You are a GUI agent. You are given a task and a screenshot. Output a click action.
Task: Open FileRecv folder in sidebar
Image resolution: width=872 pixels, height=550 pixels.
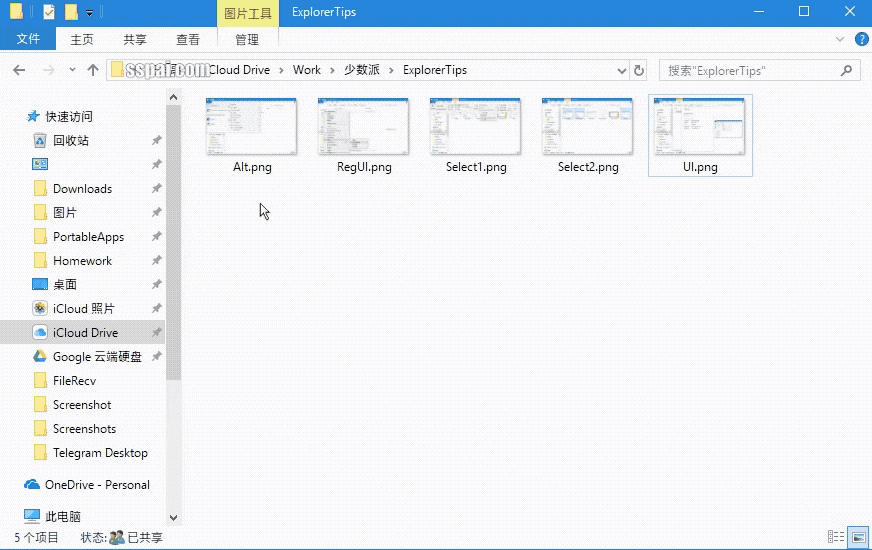pyautogui.click(x=65, y=380)
